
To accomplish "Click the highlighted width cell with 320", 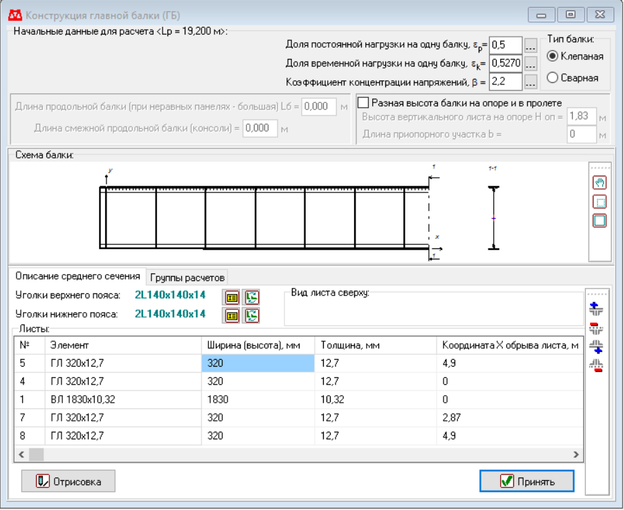I will click(x=257, y=365).
